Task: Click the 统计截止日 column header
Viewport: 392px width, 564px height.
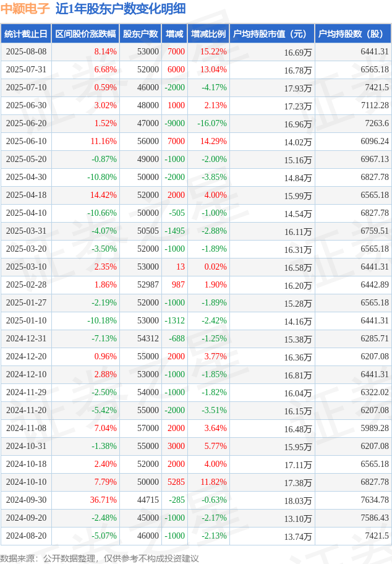Action: [x=26, y=34]
